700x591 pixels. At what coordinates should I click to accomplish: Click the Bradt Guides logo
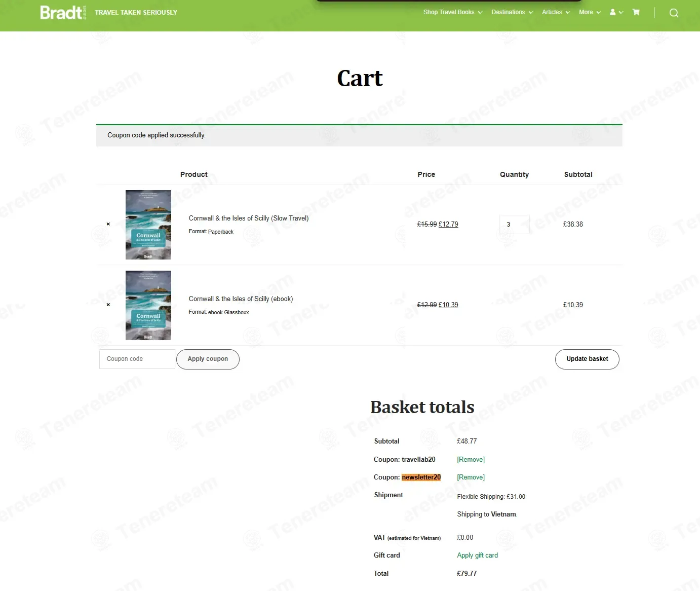63,12
